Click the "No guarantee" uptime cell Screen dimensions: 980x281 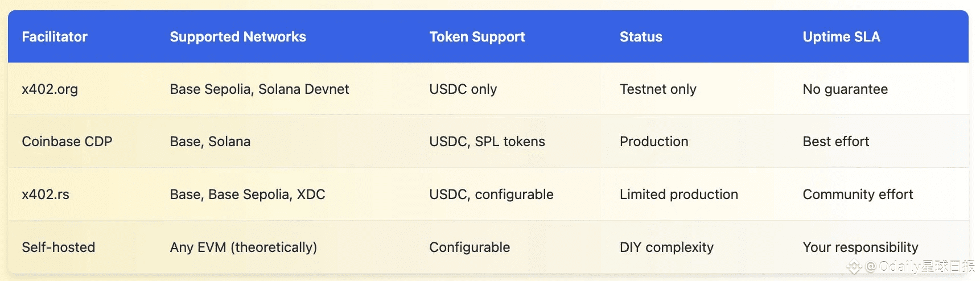pyautogui.click(x=845, y=89)
